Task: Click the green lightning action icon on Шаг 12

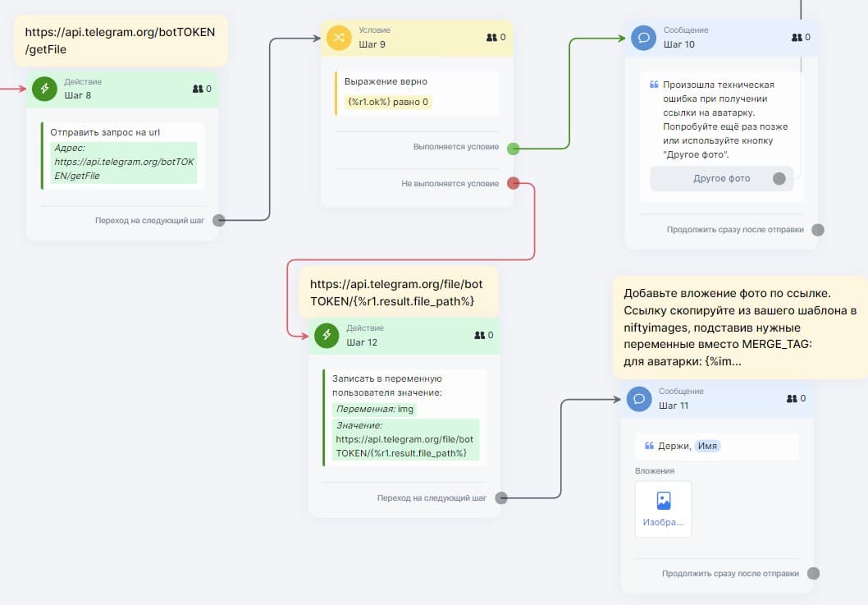Action: (327, 335)
